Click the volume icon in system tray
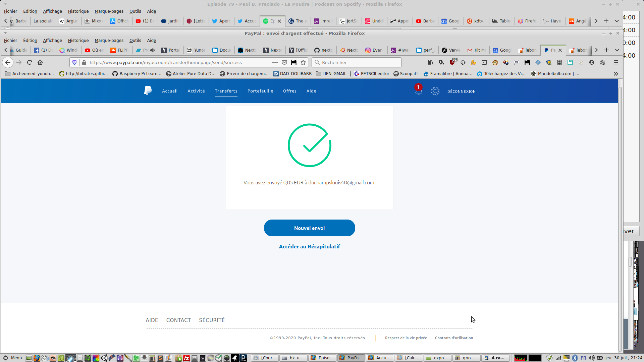Image resolution: width=644 pixels, height=362 pixels. coord(591,358)
